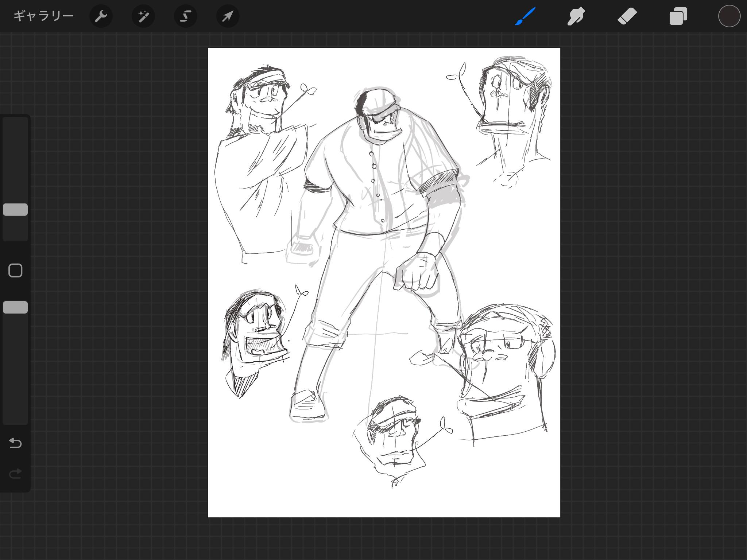
Task: Undo the last stroke
Action: [15, 443]
